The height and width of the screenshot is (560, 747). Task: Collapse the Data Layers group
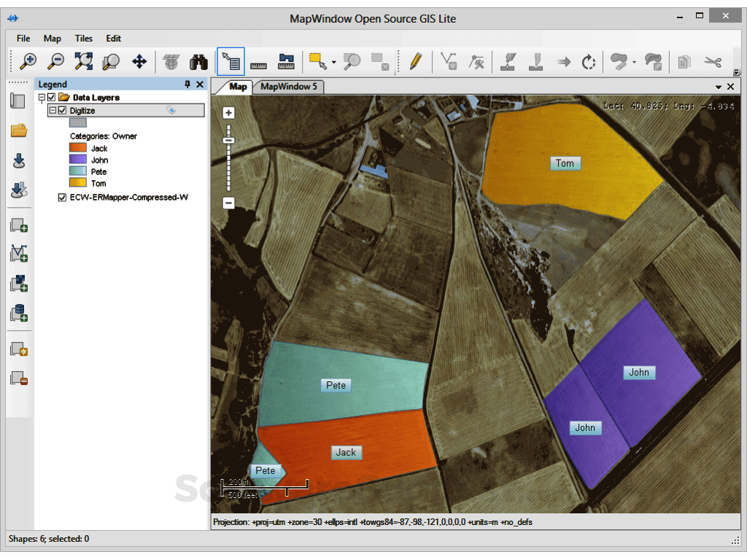[40, 96]
